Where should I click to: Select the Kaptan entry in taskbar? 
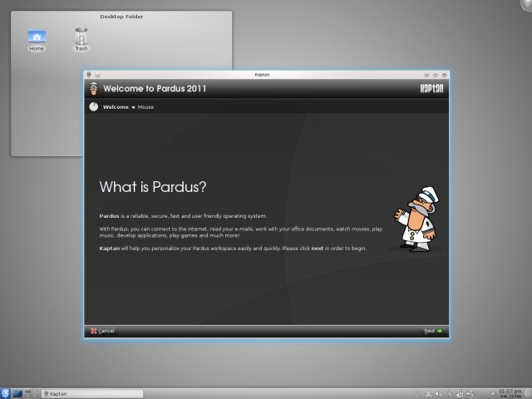[92, 394]
